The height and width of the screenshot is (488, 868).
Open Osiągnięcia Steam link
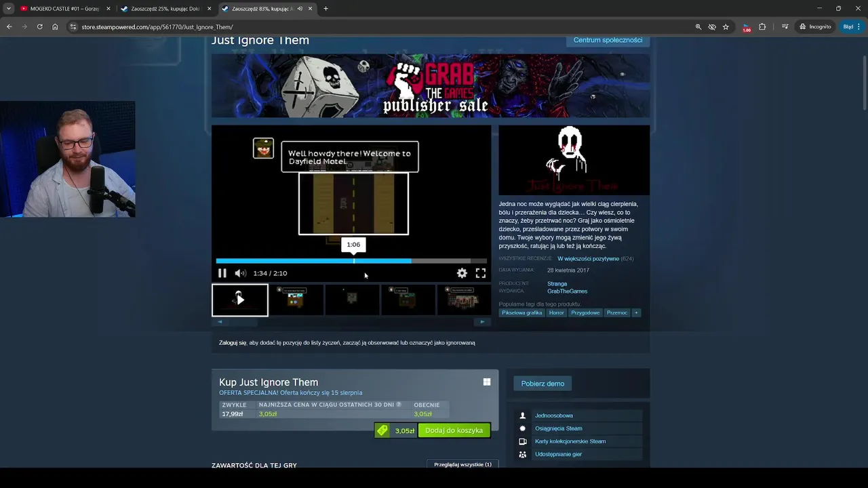[558, 428]
